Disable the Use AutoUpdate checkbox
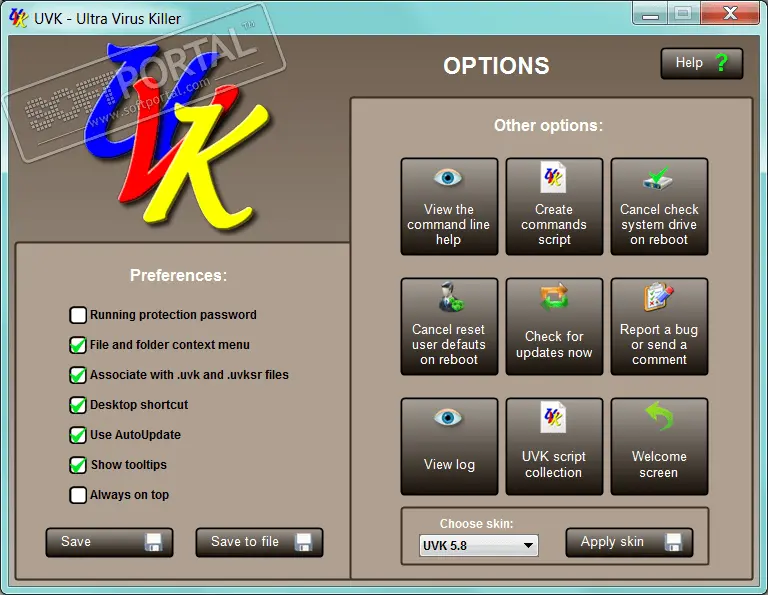Image resolution: width=768 pixels, height=595 pixels. pyautogui.click(x=78, y=435)
